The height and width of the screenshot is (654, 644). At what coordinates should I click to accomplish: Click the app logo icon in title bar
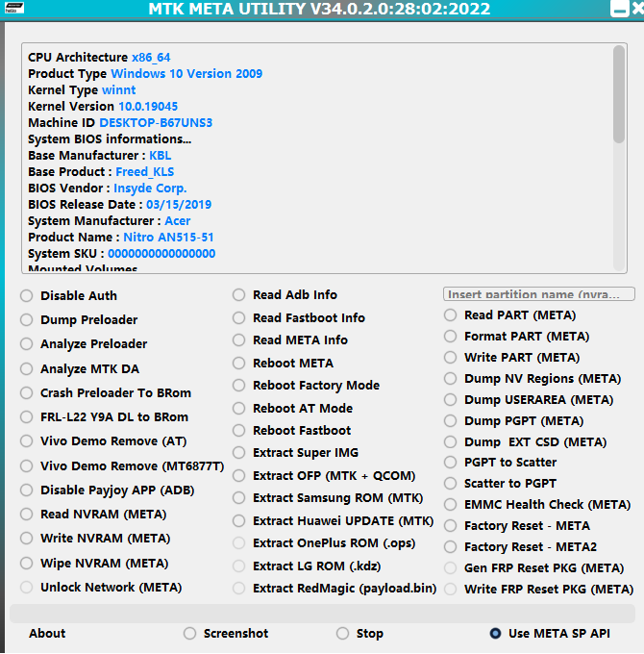[13, 8]
